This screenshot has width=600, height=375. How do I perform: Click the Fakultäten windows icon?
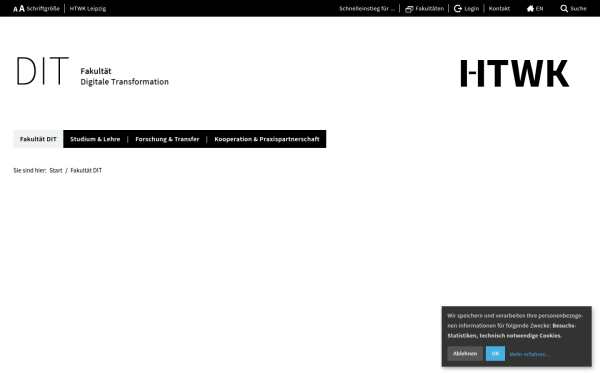(409, 9)
